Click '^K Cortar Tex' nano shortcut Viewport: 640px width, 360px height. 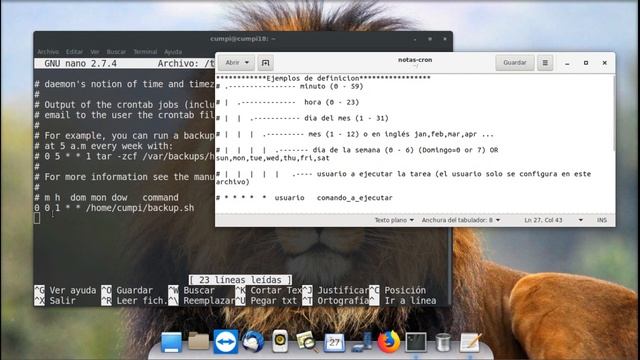(x=268, y=290)
